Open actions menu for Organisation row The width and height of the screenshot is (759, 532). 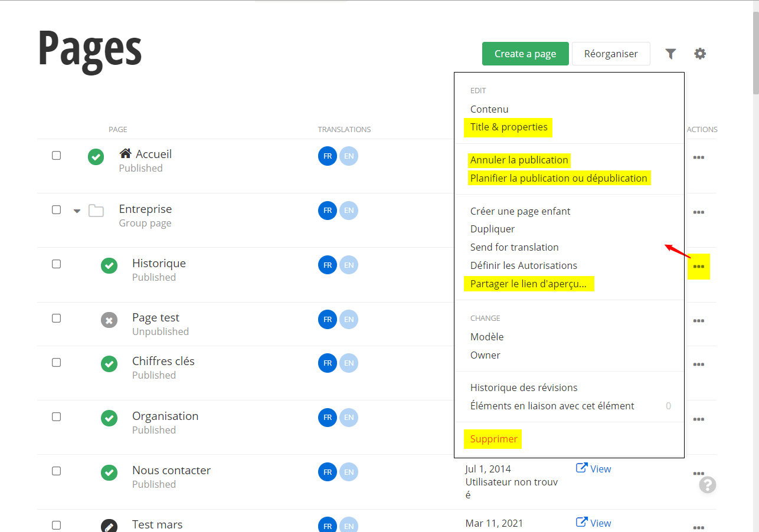[x=699, y=419]
